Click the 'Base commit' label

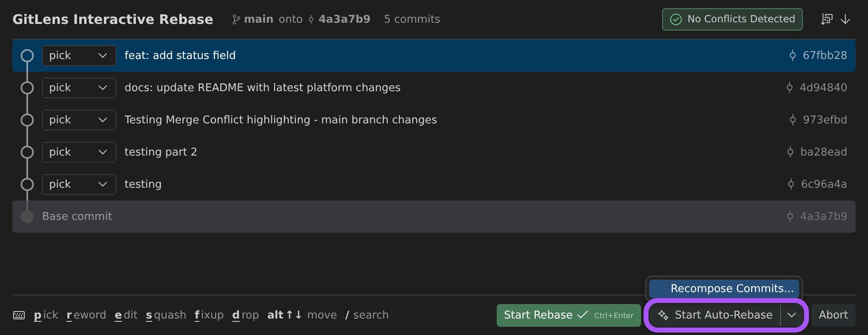[77, 216]
